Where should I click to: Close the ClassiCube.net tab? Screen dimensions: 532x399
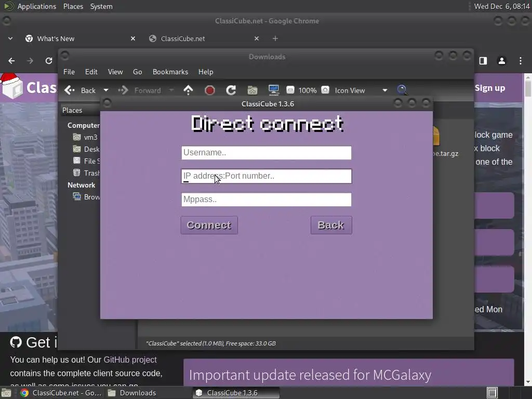257,38
